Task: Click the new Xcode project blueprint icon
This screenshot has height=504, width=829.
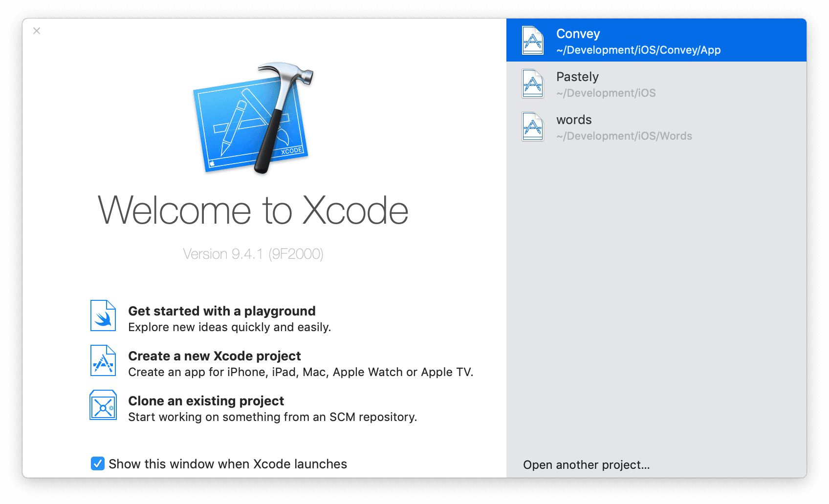Action: (x=103, y=361)
